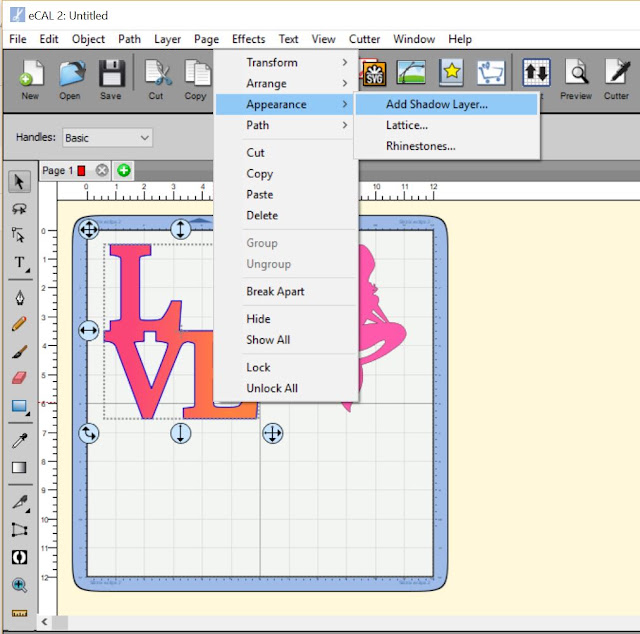Screen dimensions: 640x634
Task: Click the Preview magnifier icon
Action: (576, 72)
